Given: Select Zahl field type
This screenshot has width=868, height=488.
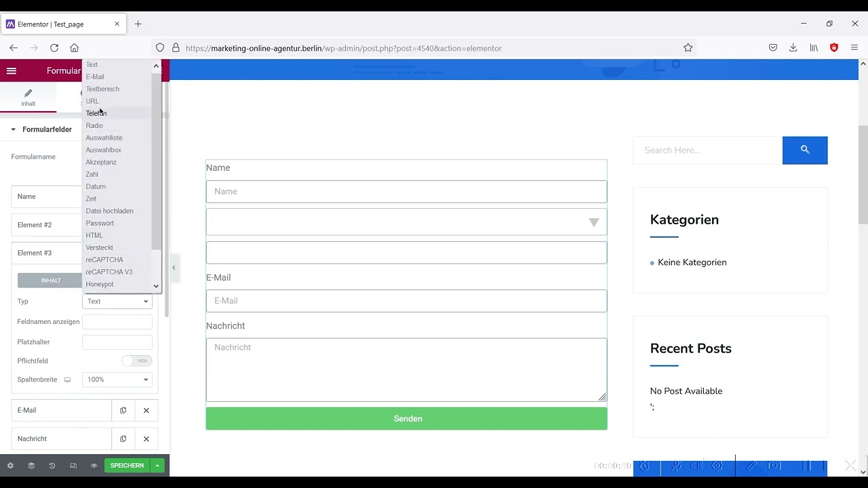Looking at the screenshot, I should 92,174.
